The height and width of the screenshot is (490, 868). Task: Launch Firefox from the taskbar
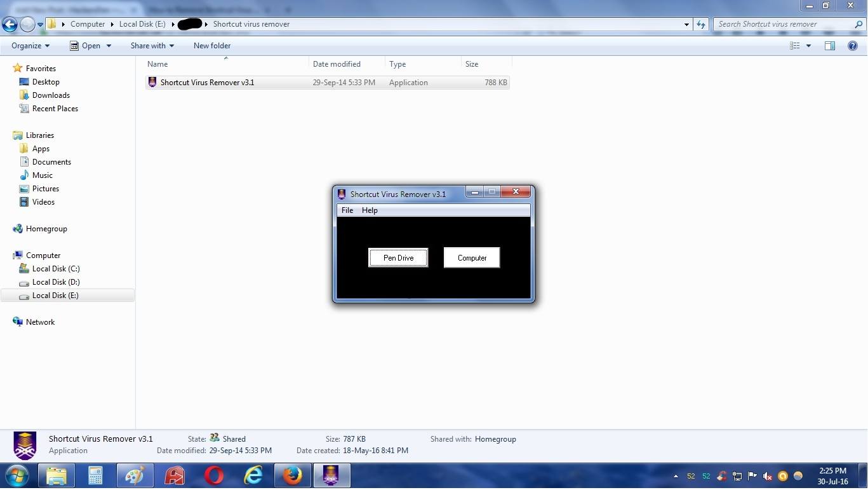(x=292, y=475)
